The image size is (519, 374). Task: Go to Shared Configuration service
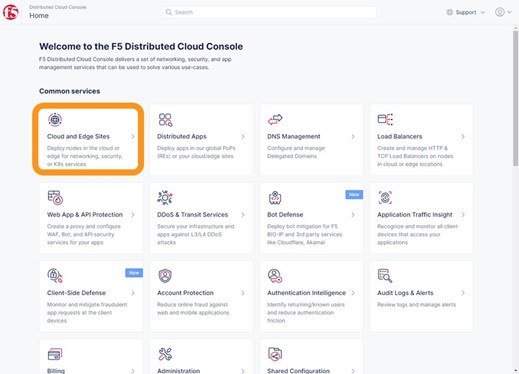tap(298, 370)
